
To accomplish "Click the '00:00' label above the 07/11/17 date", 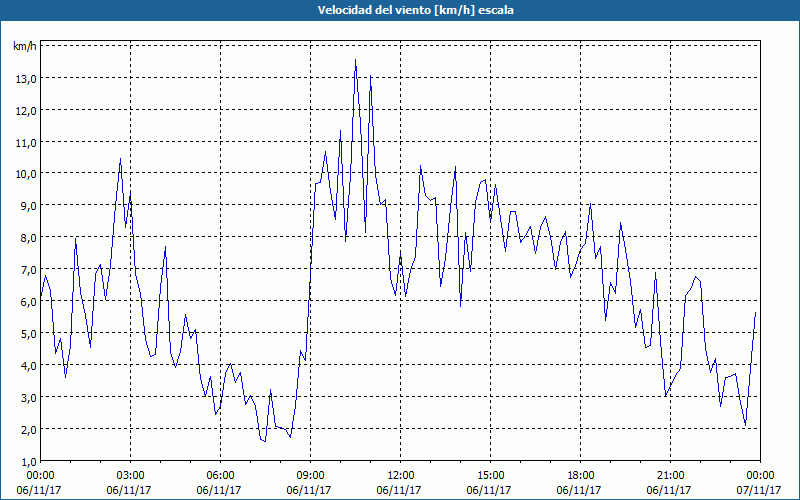I will point(760,476).
